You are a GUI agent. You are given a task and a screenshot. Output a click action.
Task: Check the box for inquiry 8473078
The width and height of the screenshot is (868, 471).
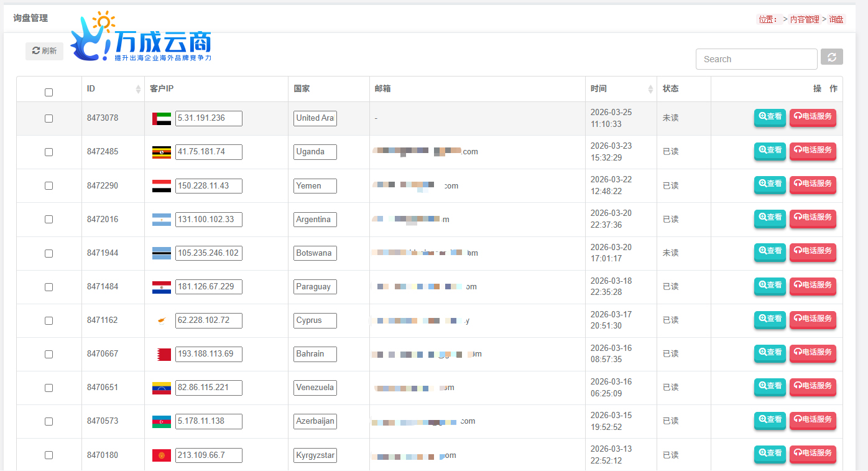[x=49, y=118]
